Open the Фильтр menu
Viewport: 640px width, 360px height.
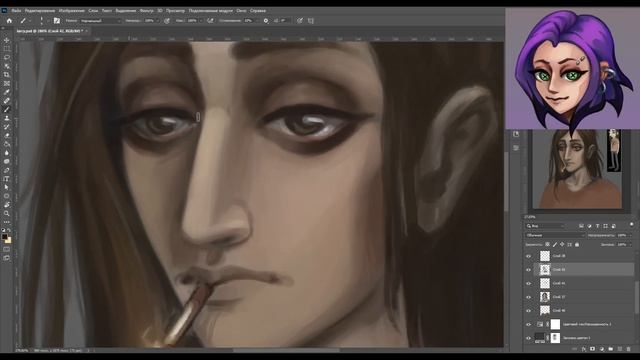[147, 11]
